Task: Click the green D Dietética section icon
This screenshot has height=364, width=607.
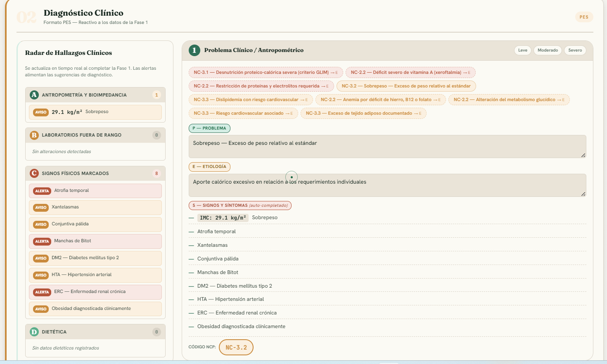Action: click(x=34, y=332)
